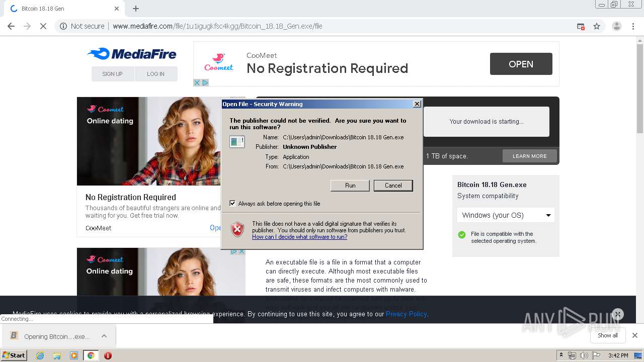Expand the download item options chevron
The image size is (644, 362).
pos(104,336)
